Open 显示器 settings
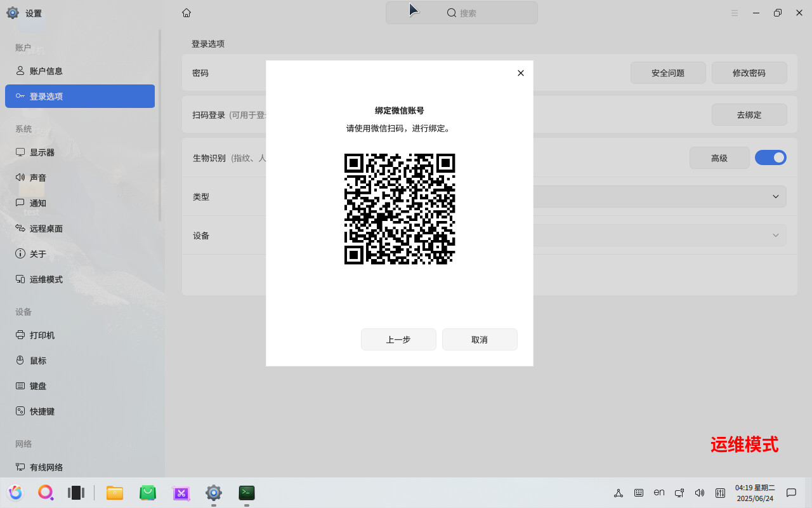Image resolution: width=812 pixels, height=508 pixels. pyautogui.click(x=80, y=152)
